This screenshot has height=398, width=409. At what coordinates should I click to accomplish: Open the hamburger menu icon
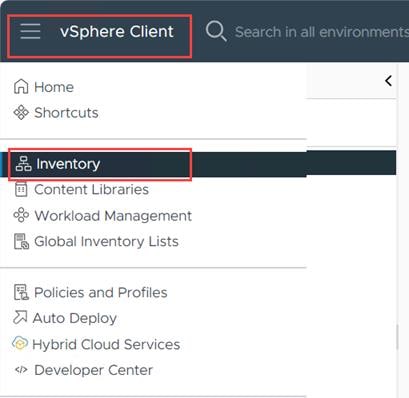30,31
